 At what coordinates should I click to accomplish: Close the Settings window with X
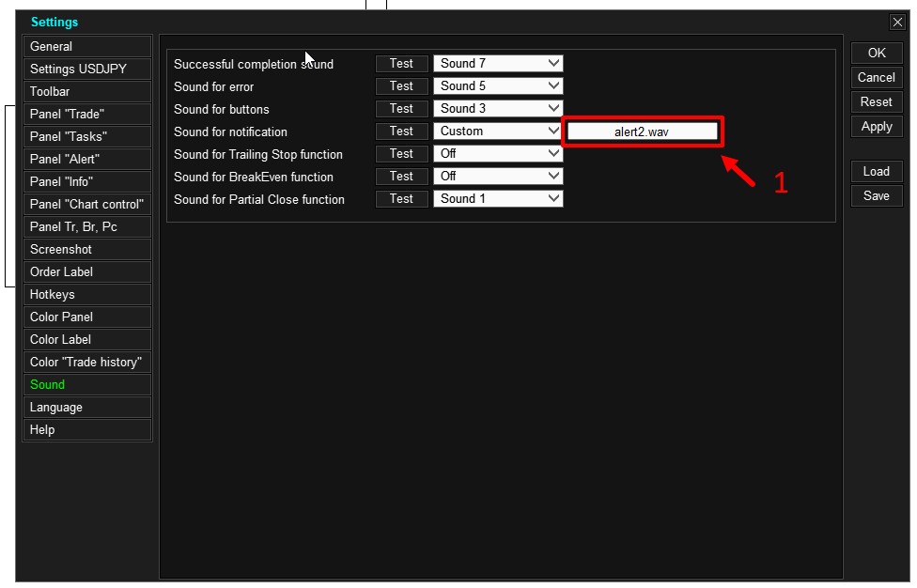[897, 23]
